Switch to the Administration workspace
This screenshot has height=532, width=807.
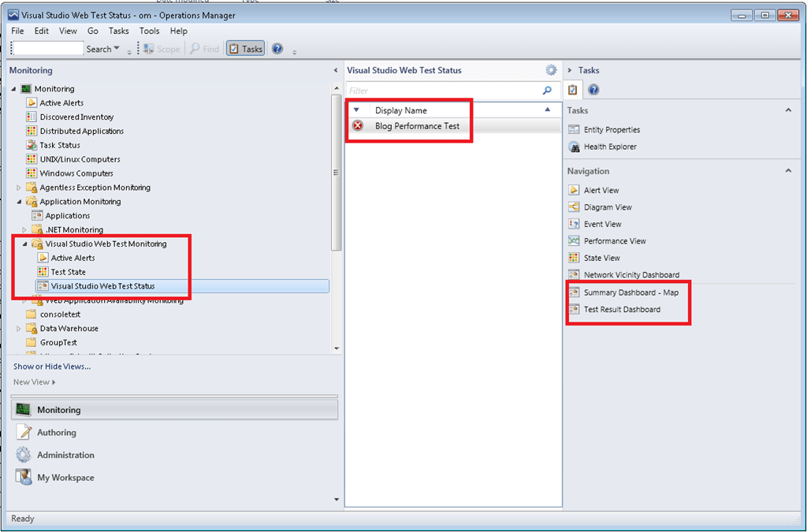[x=65, y=455]
